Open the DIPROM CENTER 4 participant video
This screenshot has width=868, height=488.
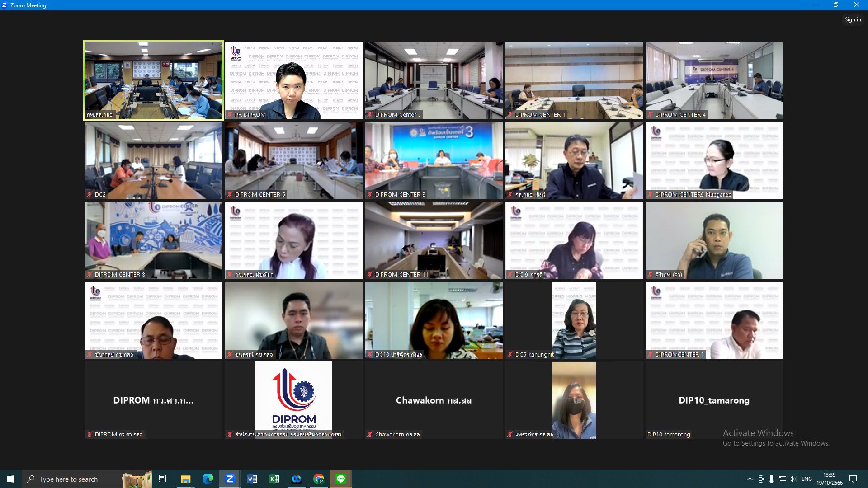coord(714,80)
